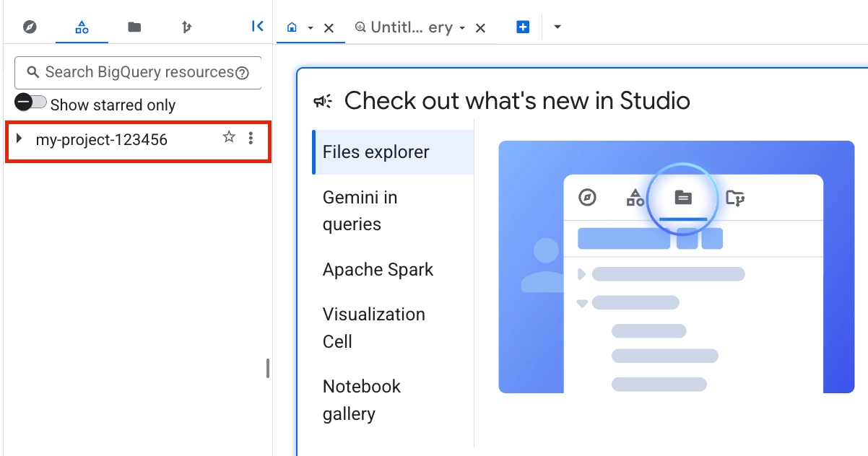Click the megaphone announcement icon
Image resolution: width=868 pixels, height=456 pixels.
click(x=323, y=101)
